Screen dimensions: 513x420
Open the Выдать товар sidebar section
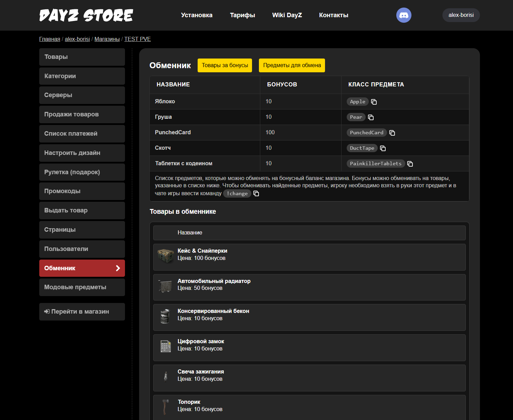(x=82, y=210)
